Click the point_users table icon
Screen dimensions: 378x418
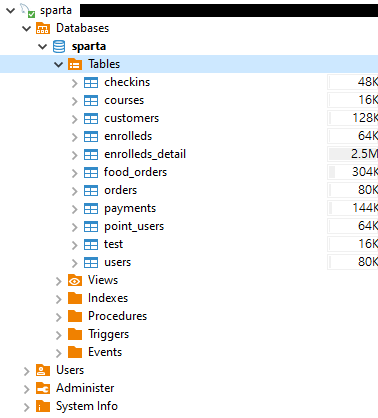[91, 226]
